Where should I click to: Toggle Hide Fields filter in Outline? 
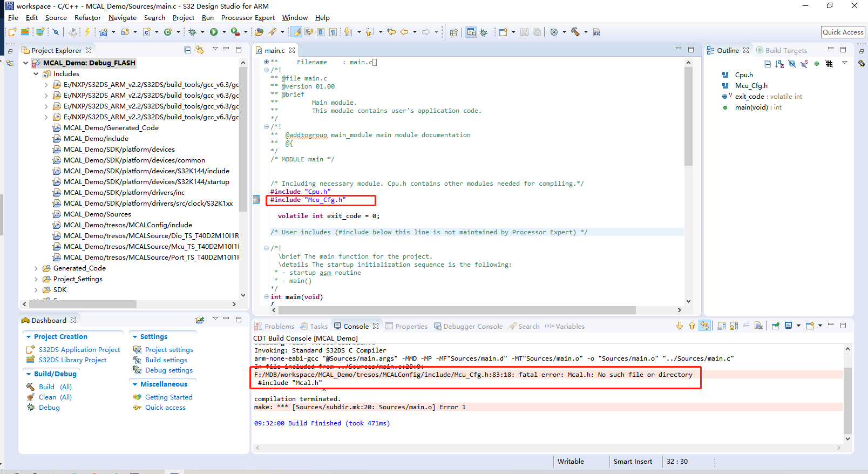(792, 64)
